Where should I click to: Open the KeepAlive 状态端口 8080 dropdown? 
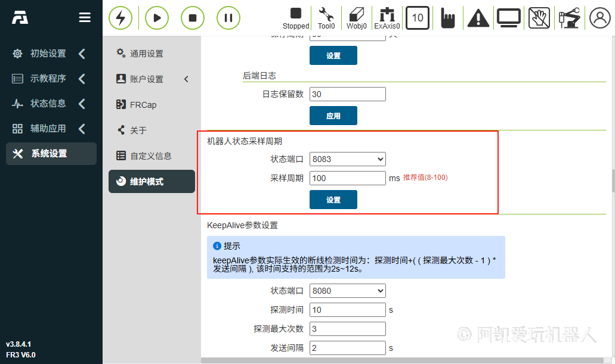coord(347,291)
